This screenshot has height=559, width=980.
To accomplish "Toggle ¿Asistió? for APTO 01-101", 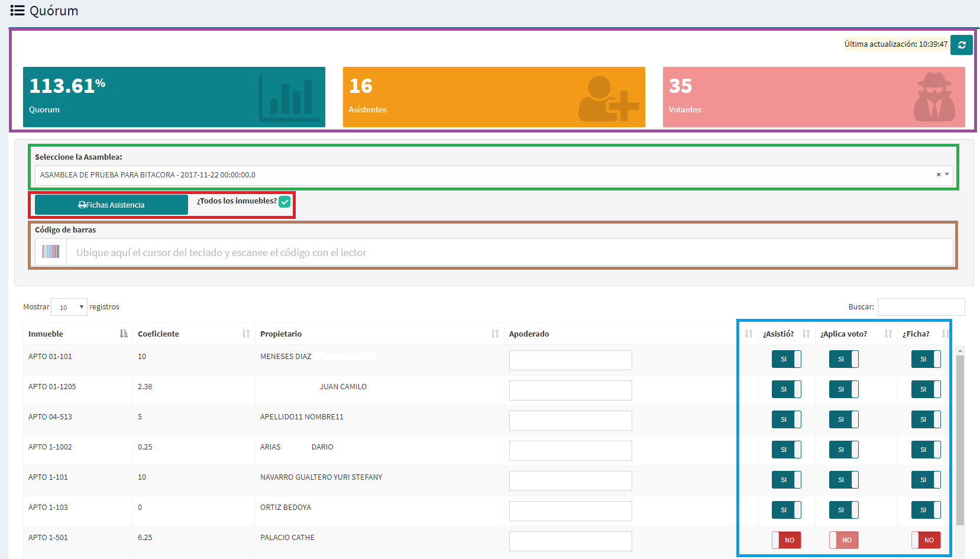I will pos(786,359).
